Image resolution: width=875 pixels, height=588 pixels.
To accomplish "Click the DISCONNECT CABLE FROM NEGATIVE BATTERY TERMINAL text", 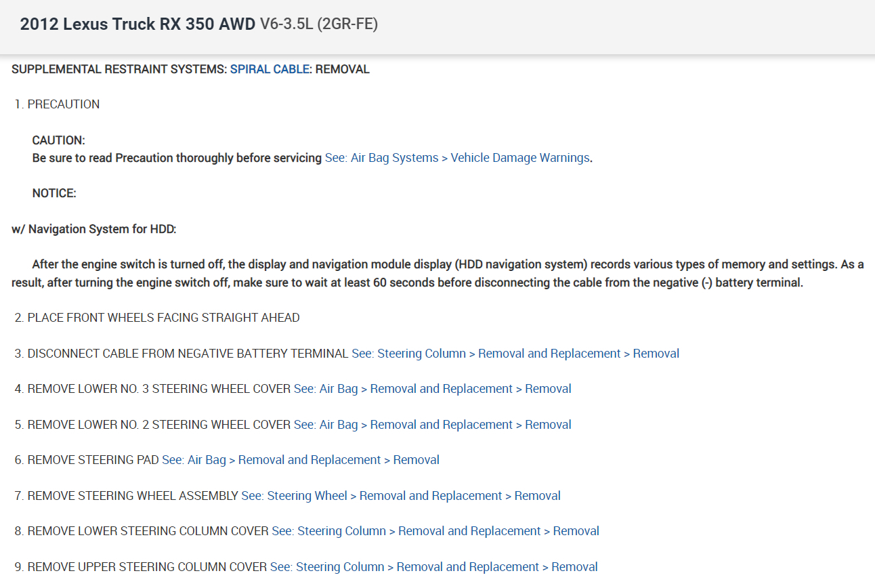I will click(x=188, y=354).
